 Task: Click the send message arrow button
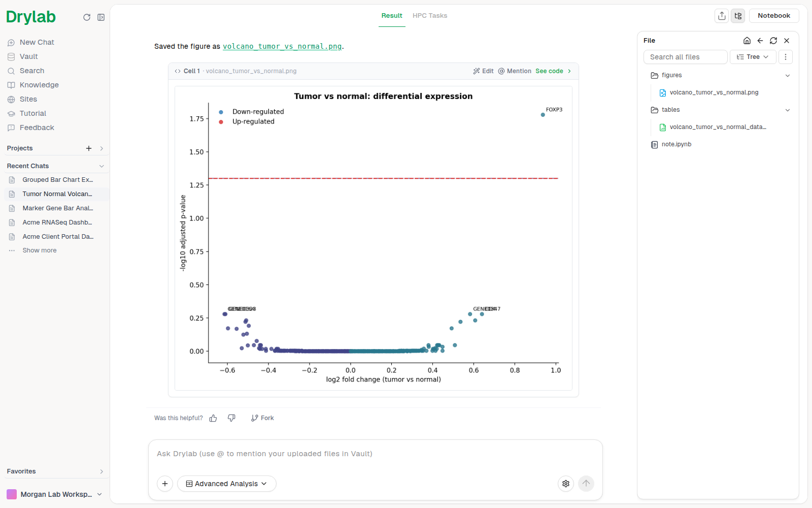586,484
